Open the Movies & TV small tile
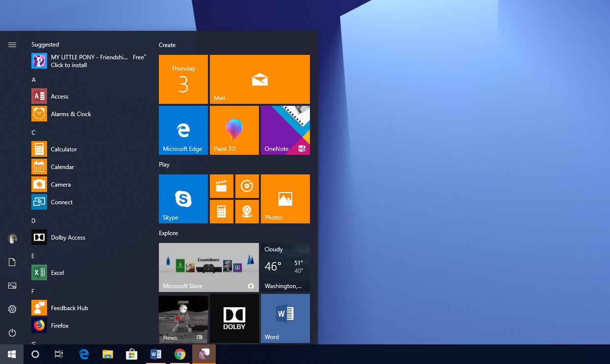Image resolution: width=610 pixels, height=364 pixels. tap(222, 186)
